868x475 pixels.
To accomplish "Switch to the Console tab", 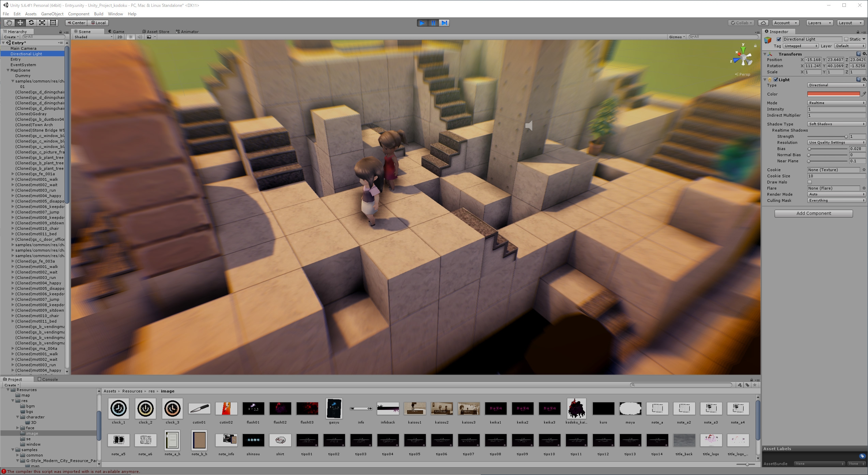I will (x=48, y=379).
